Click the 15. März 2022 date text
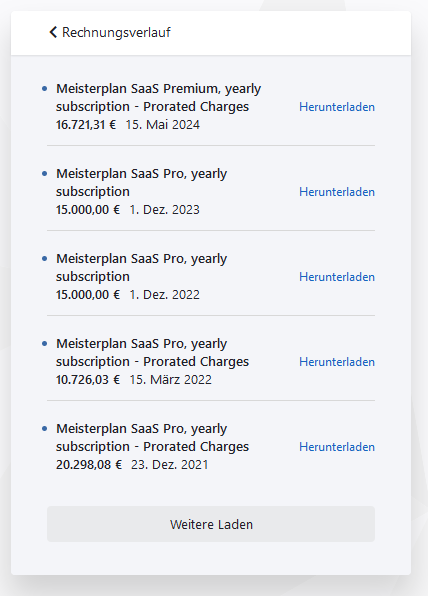Screen dimensions: 428x596 tap(171, 379)
